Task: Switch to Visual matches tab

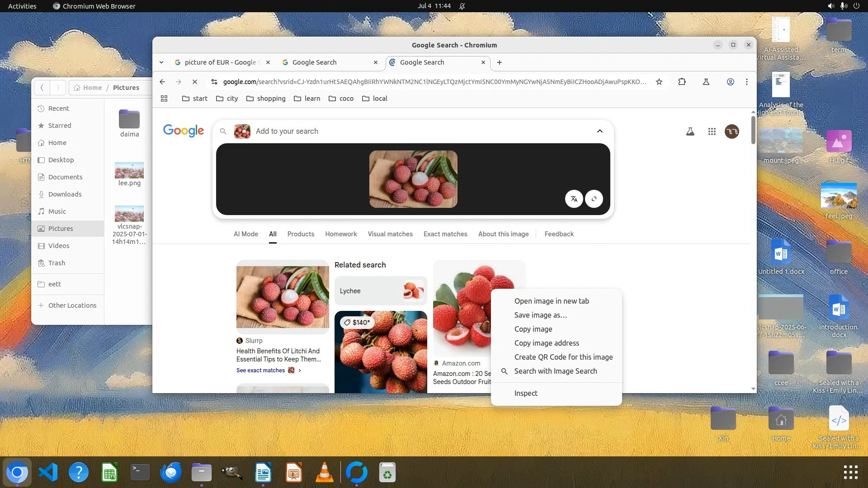Action: click(x=390, y=234)
